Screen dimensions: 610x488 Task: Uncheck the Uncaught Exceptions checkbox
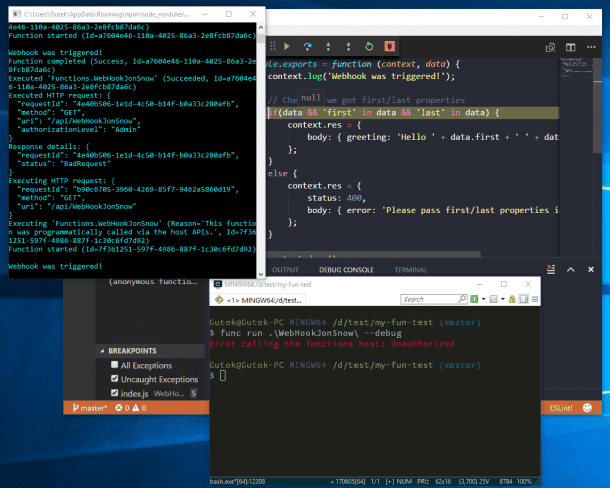pyautogui.click(x=114, y=378)
